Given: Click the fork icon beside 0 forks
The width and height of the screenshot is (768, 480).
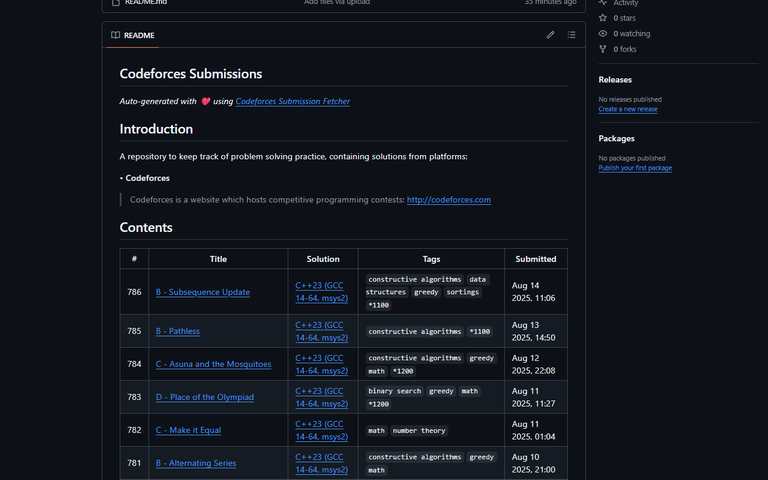Looking at the screenshot, I should pos(603,49).
